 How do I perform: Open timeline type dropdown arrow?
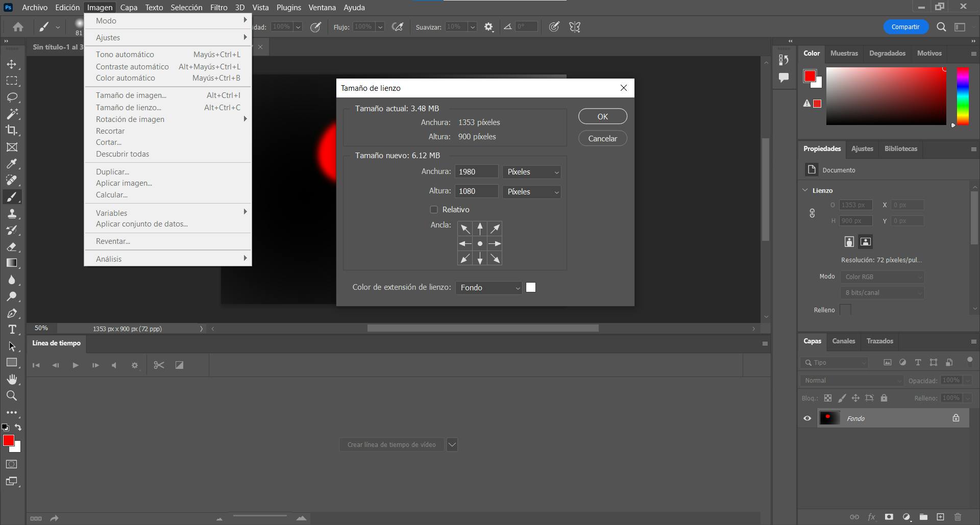click(452, 445)
